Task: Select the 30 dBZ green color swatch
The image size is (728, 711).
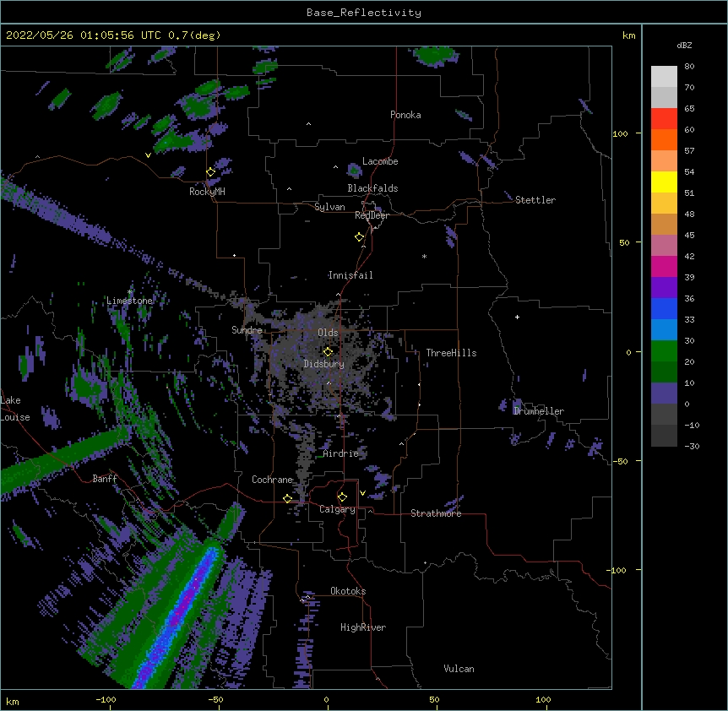Action: (664, 351)
